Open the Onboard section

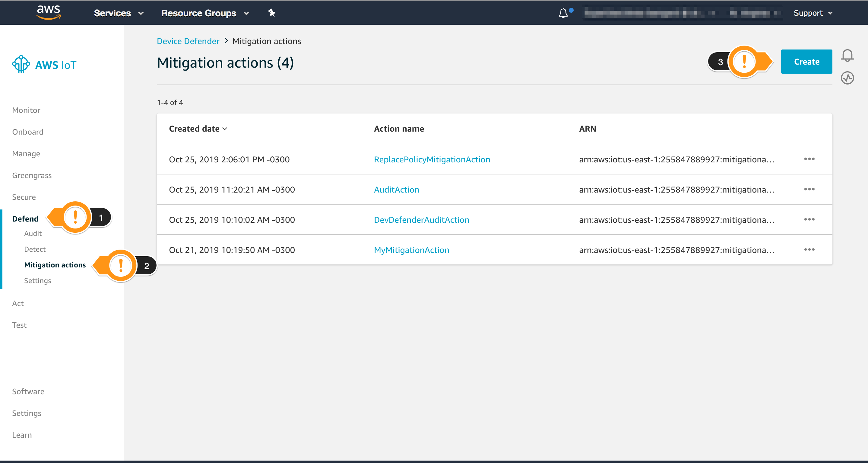28,132
